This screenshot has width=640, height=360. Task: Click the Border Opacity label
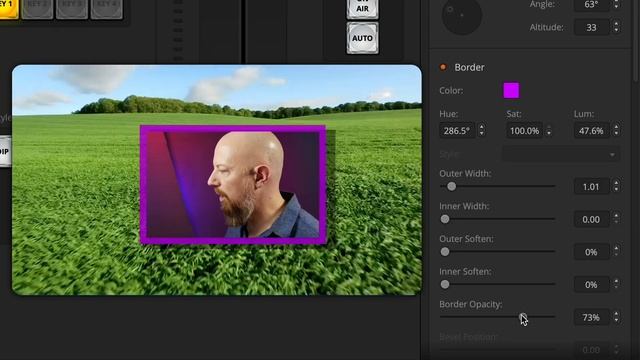click(471, 304)
